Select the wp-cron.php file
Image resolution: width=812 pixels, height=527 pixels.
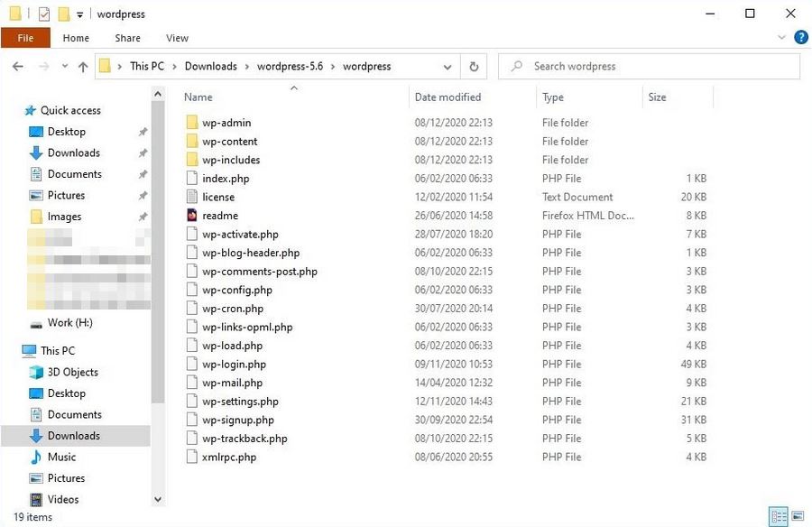click(x=233, y=309)
